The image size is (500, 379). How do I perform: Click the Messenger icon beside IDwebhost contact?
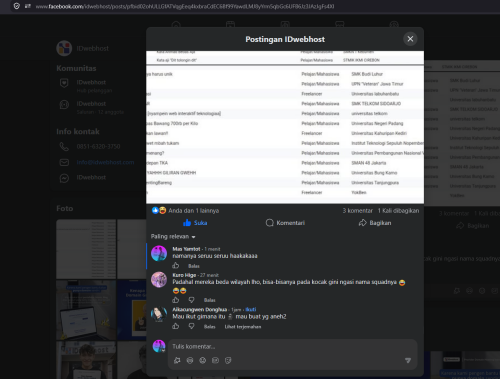pos(64,178)
